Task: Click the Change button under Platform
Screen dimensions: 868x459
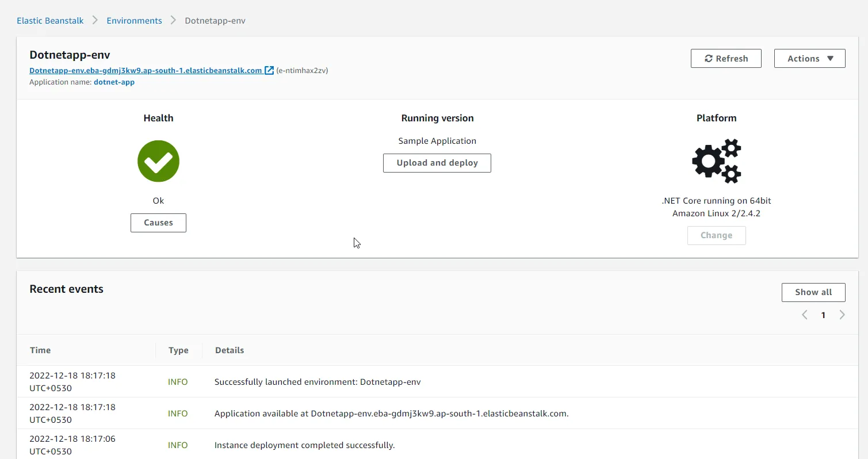Action: click(716, 235)
